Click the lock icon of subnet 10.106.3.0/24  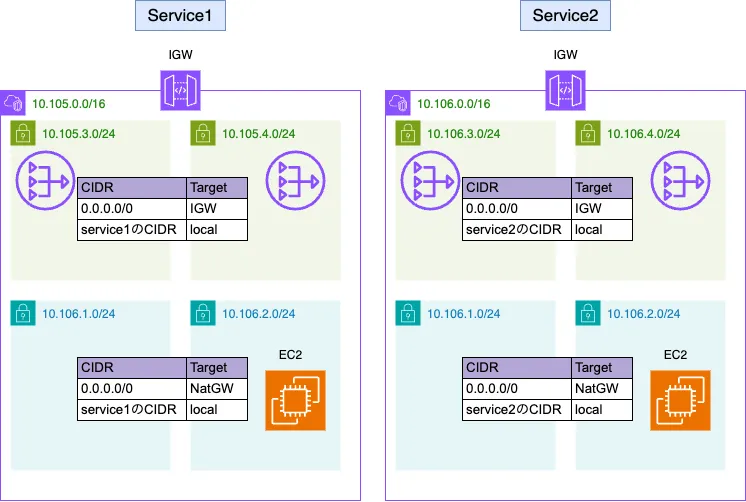point(408,133)
